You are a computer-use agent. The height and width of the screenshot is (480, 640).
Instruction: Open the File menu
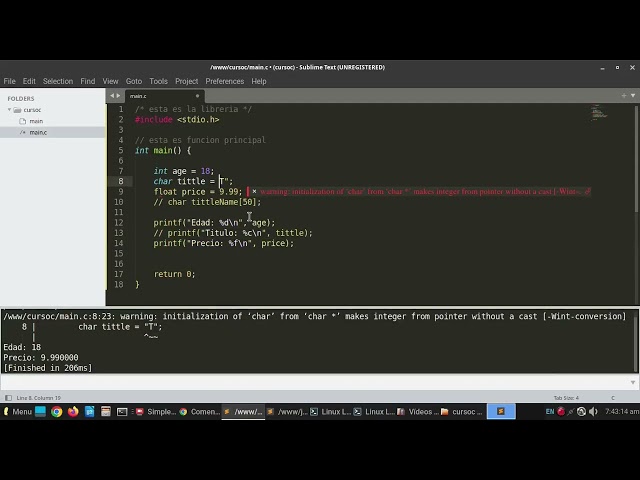9,81
